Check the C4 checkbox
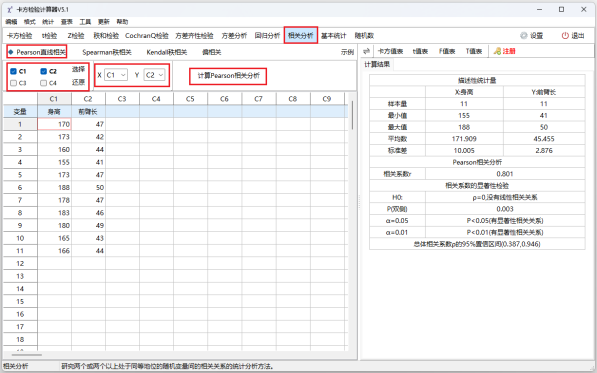 pyautogui.click(x=43, y=83)
